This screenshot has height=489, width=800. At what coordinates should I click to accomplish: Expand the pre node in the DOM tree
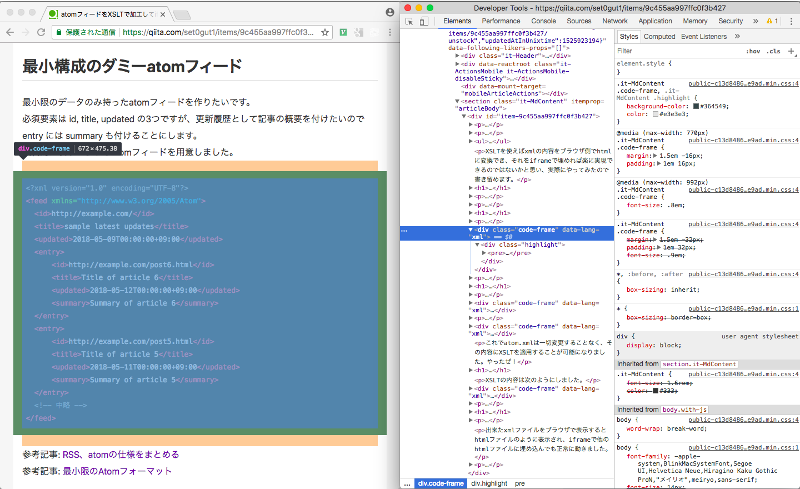[x=484, y=253]
